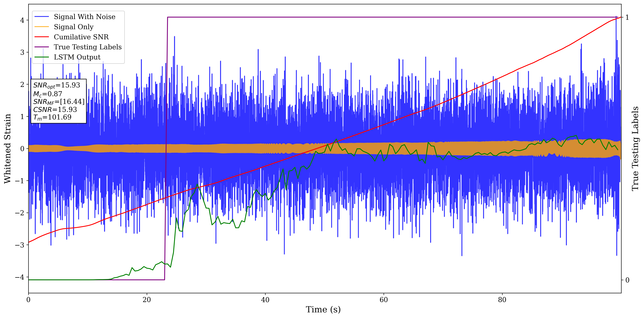Click the SNR_opt=15.93 annotation line
Viewport: 644px width, 318px height.
point(56,85)
